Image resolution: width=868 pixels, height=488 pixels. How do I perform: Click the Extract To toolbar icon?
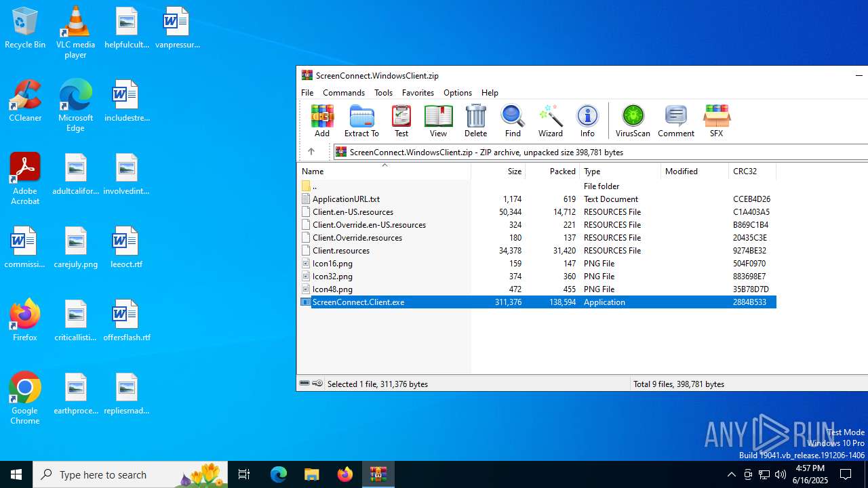coord(361,121)
